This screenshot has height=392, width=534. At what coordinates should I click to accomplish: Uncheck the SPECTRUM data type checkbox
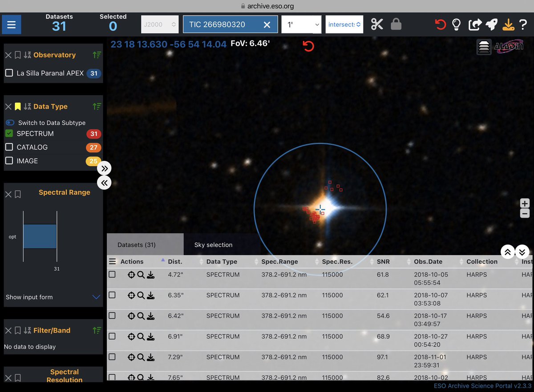[9, 133]
